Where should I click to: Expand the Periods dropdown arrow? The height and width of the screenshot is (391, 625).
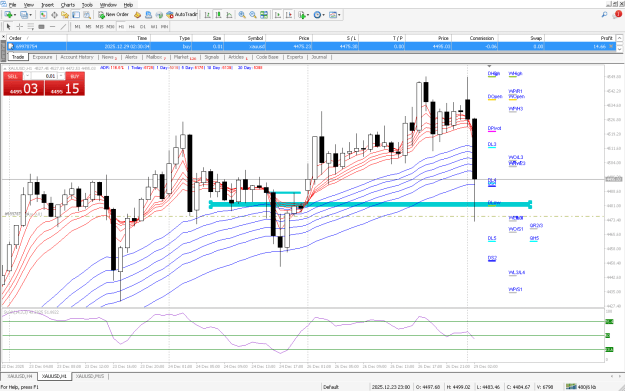click(324, 15)
